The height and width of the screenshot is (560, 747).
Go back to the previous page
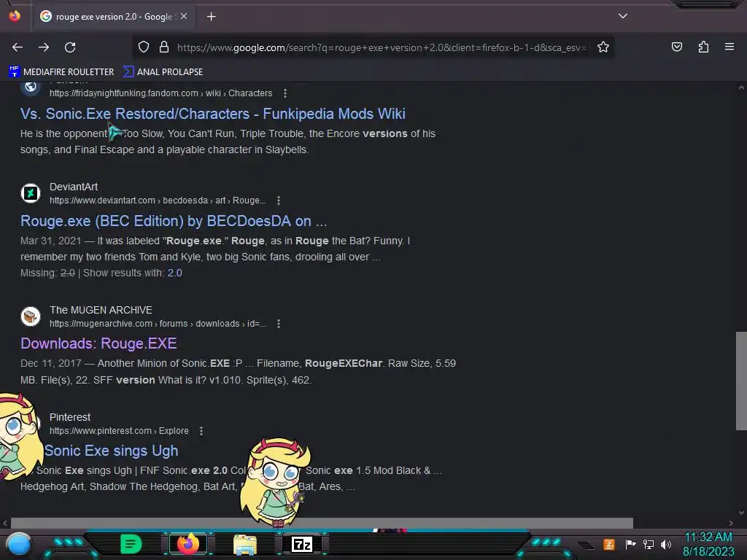[18, 47]
